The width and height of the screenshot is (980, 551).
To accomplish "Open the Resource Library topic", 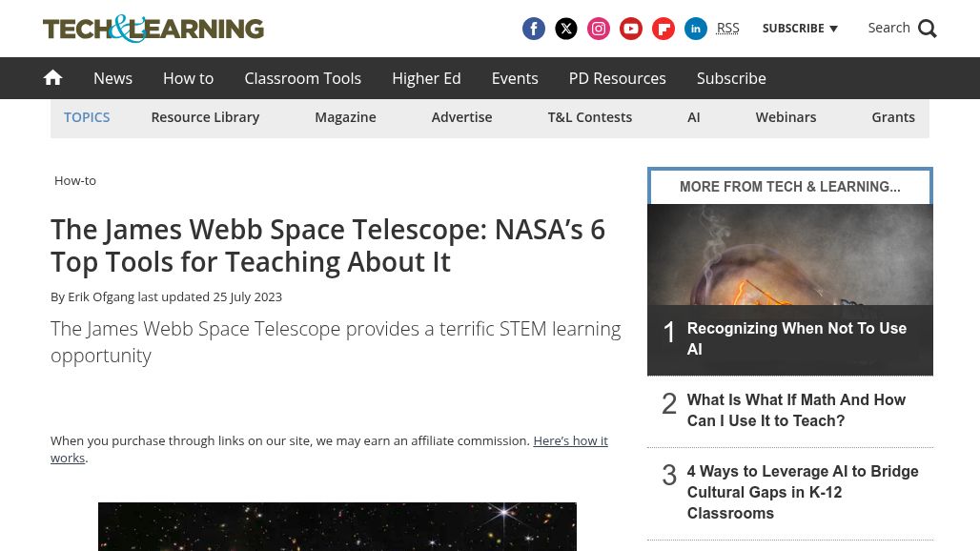I will (x=205, y=117).
